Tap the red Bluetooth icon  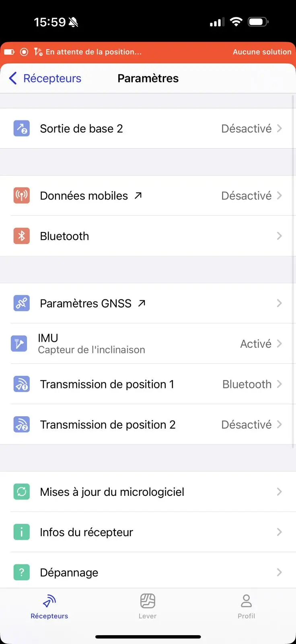[x=22, y=236]
